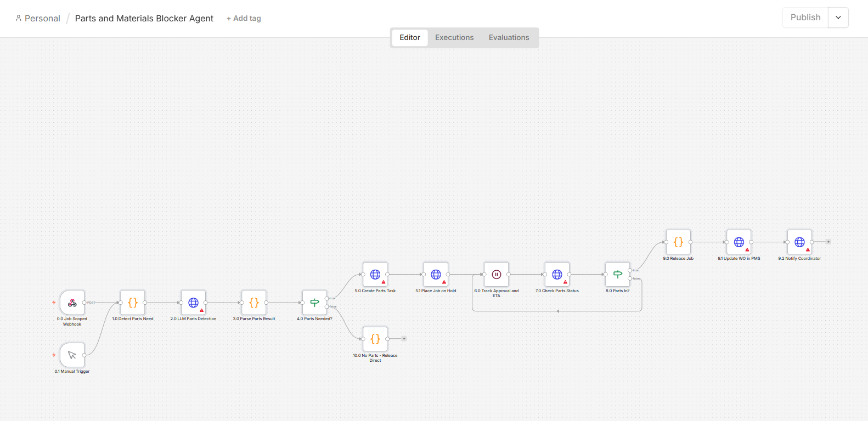Select the 4.0 Parts Needed? IF node

(315, 303)
